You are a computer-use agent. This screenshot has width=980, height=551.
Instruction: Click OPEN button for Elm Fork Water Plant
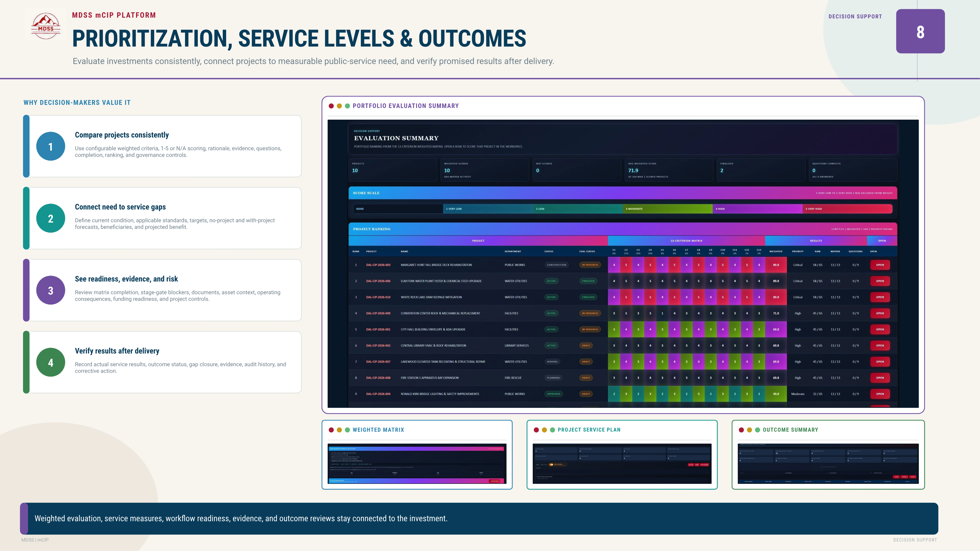click(880, 281)
